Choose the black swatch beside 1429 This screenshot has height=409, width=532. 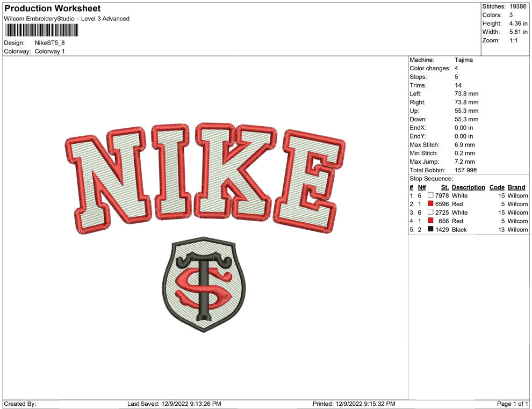pyautogui.click(x=430, y=229)
